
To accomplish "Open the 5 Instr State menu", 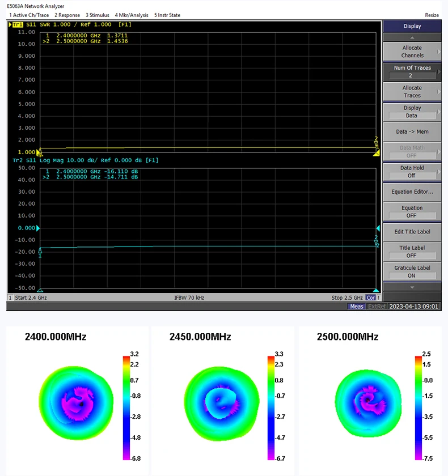I will [x=167, y=15].
